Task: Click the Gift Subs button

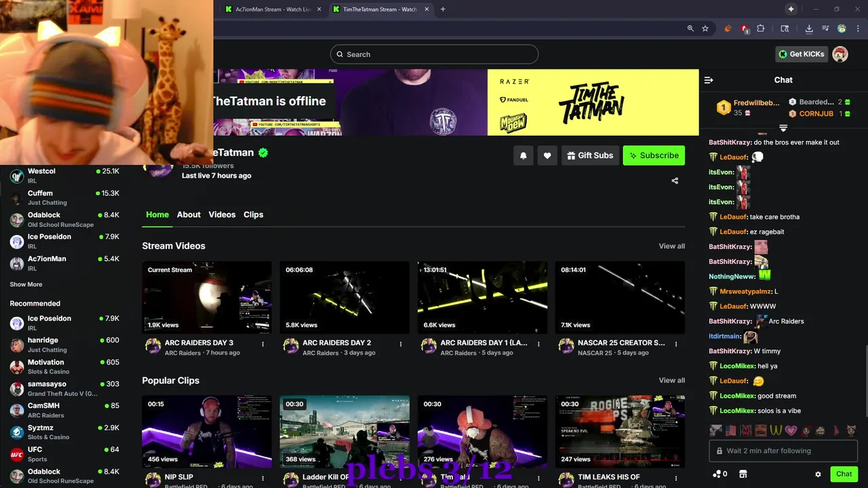Action: (589, 155)
